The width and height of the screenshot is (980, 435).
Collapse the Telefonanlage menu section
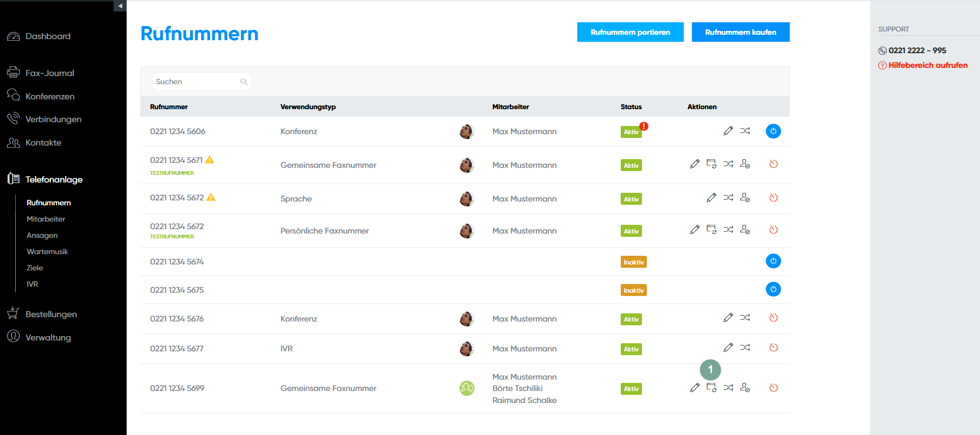pyautogui.click(x=54, y=179)
